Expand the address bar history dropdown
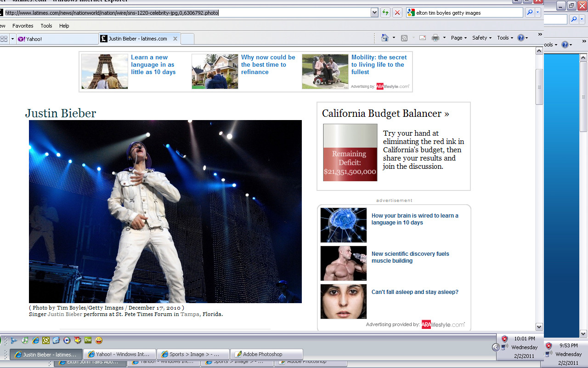Image resolution: width=588 pixels, height=368 pixels. coord(375,13)
